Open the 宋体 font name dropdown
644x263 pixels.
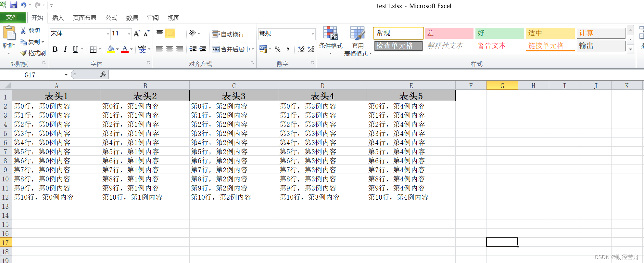[x=108, y=34]
